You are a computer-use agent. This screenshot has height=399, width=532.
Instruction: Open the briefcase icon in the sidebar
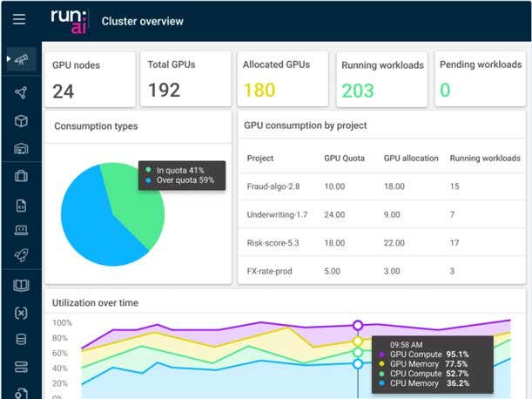point(21,176)
